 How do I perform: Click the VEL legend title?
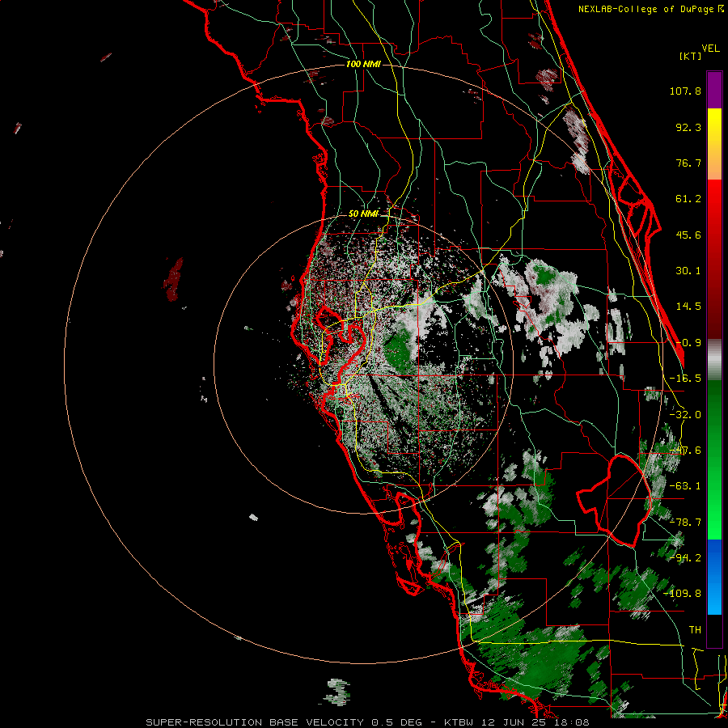coord(710,49)
